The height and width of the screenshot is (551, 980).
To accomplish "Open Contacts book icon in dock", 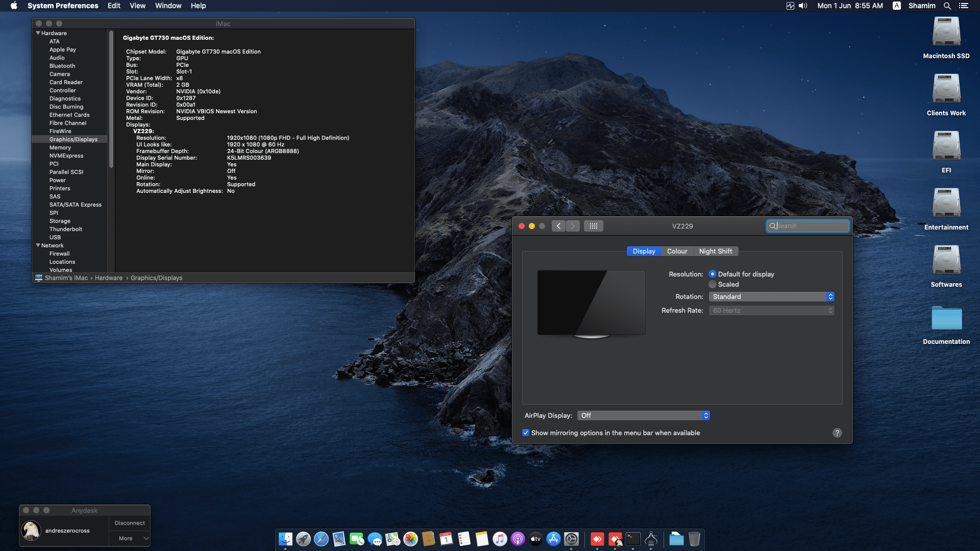I will [428, 539].
